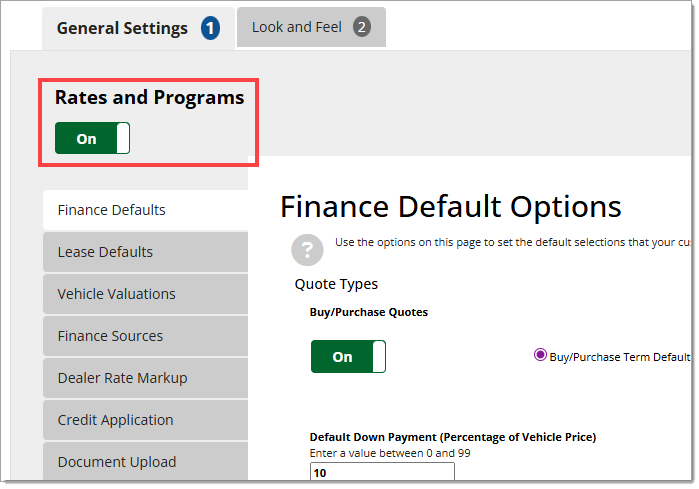Open the Lease Defaults section
This screenshot has height=489, width=699.
pyautogui.click(x=105, y=252)
